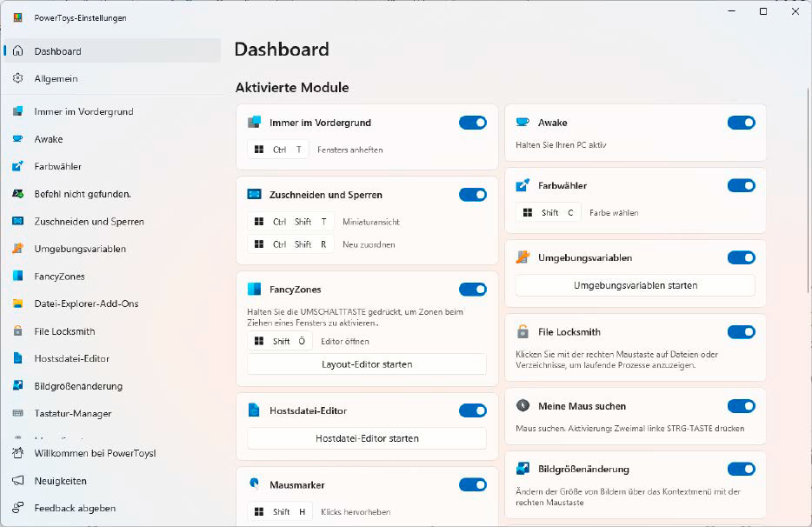Disable the Umgebungsvariablen toggle

point(742,257)
